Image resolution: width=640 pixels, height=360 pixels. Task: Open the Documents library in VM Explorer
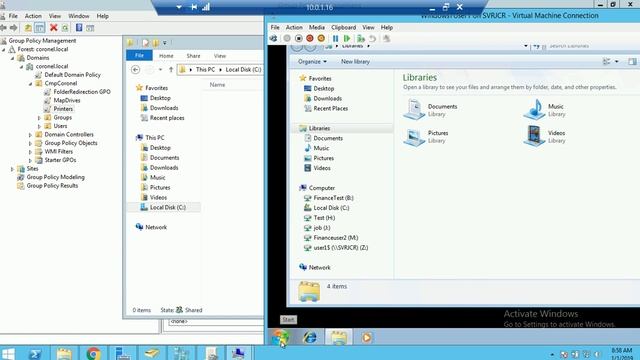pyautogui.click(x=431, y=109)
